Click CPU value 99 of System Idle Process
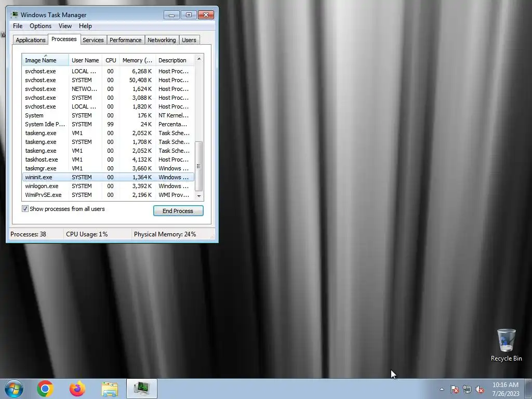The height and width of the screenshot is (399, 532). (110, 124)
